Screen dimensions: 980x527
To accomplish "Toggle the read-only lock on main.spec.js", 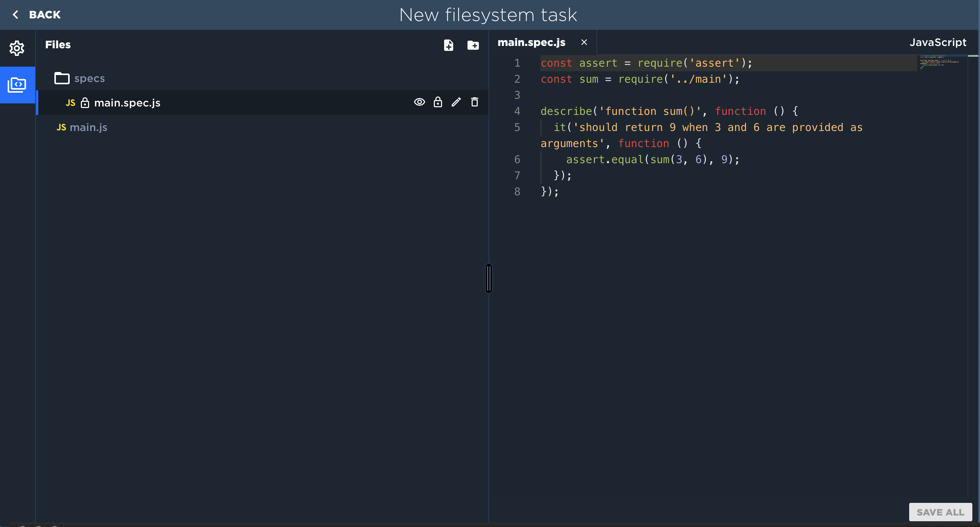I will click(438, 102).
